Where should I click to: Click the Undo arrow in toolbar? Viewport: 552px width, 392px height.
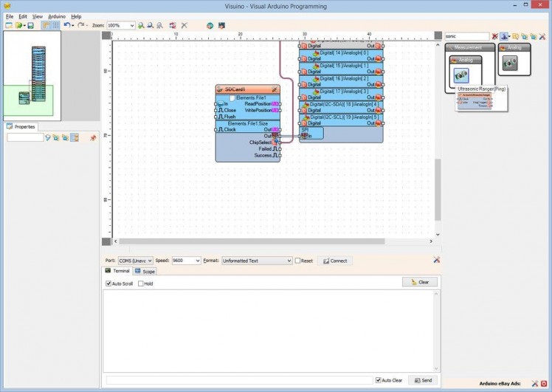coord(66,25)
